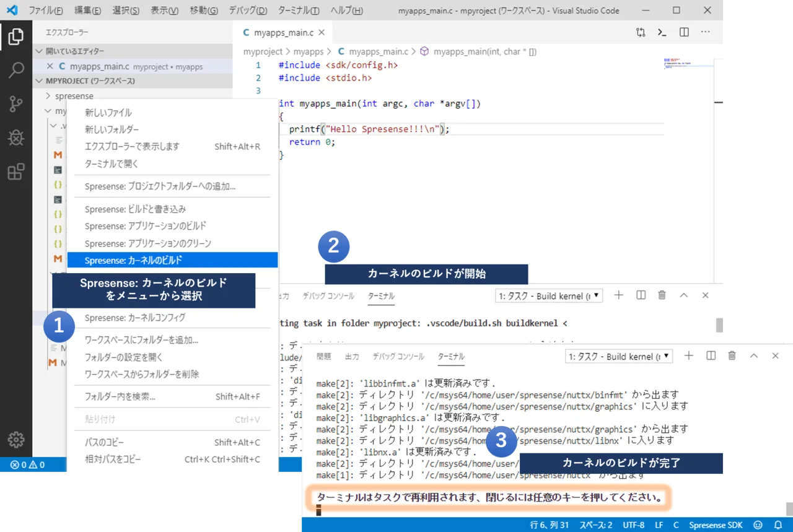Viewport: 793px width, 532px height.
Task: Show errors and warnings count in the status bar
Action: 27,464
